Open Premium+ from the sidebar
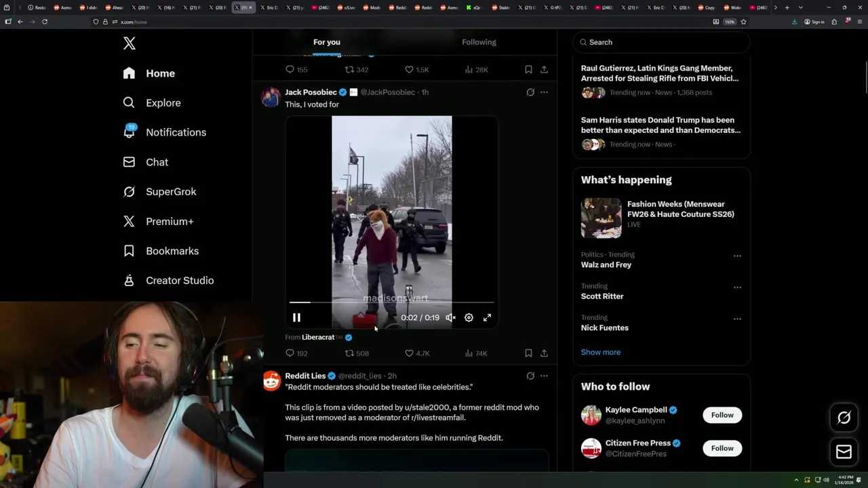The width and height of the screenshot is (868, 488). coord(158,221)
